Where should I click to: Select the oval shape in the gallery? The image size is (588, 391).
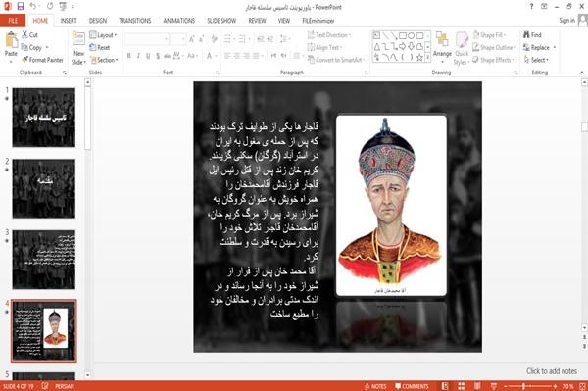412,36
